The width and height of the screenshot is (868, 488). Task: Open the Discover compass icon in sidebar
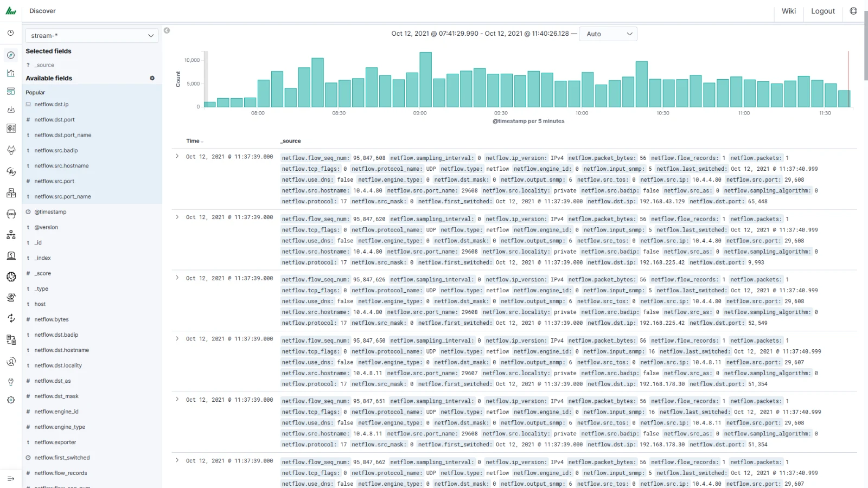(x=11, y=55)
